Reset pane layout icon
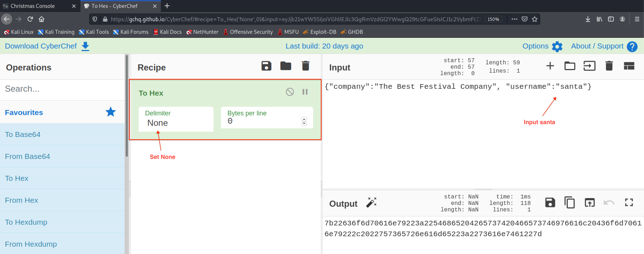Image resolution: width=644 pixels, height=254 pixels. tap(629, 66)
